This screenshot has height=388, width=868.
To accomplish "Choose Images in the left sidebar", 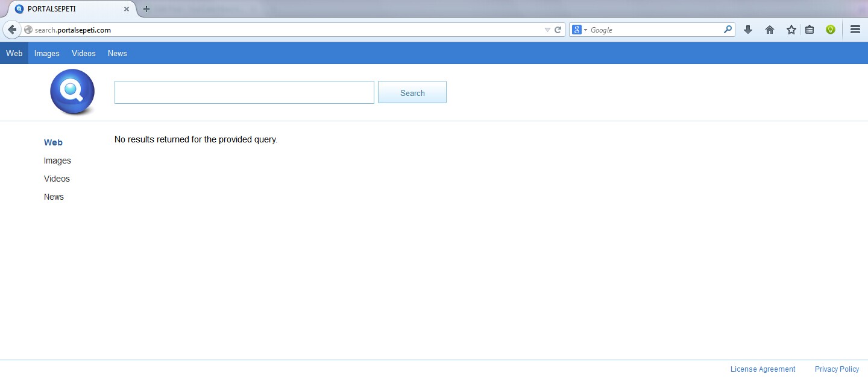I will pyautogui.click(x=57, y=161).
